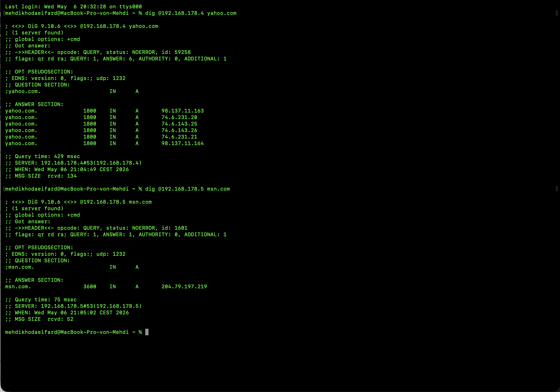The image size is (560, 392).
Task: Click IP address 74.6.143.25
Action: click(x=179, y=124)
